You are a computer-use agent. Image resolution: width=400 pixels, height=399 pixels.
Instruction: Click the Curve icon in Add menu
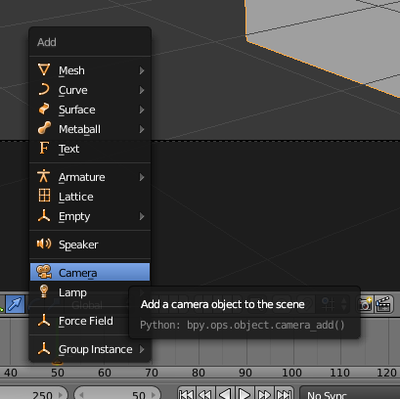click(44, 90)
